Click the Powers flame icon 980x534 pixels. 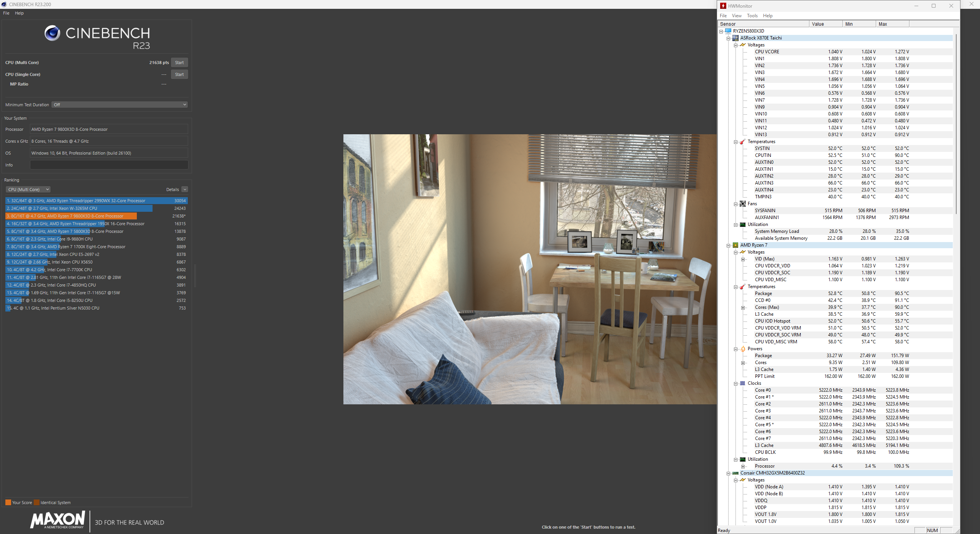point(743,349)
